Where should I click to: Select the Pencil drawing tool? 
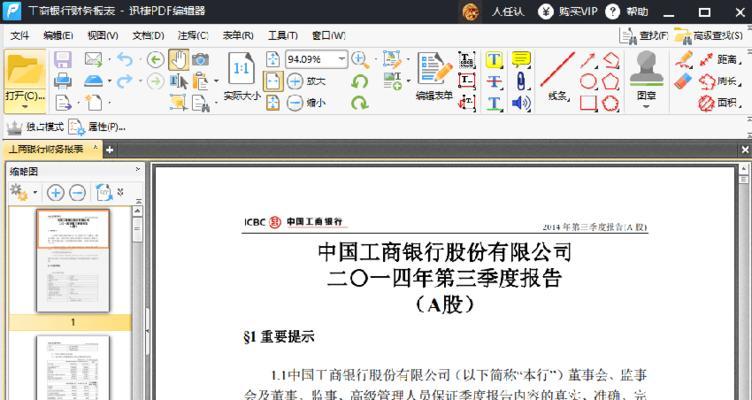coord(684,59)
